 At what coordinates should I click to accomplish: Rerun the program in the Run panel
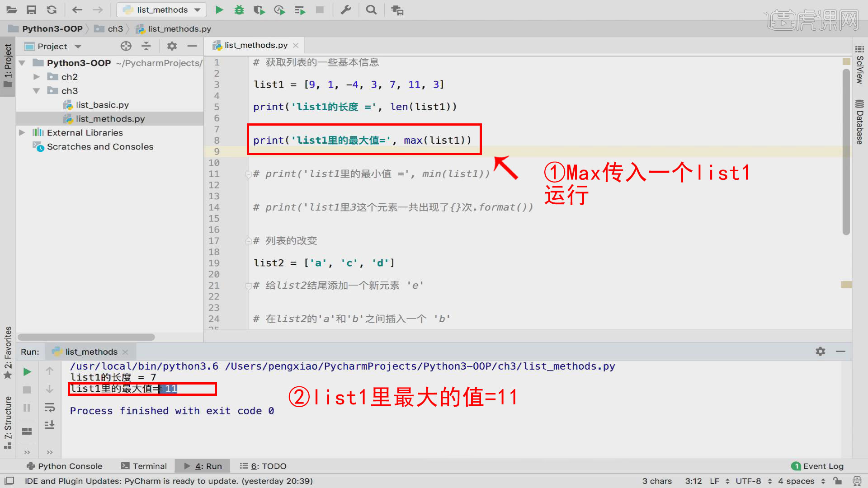[x=27, y=371]
